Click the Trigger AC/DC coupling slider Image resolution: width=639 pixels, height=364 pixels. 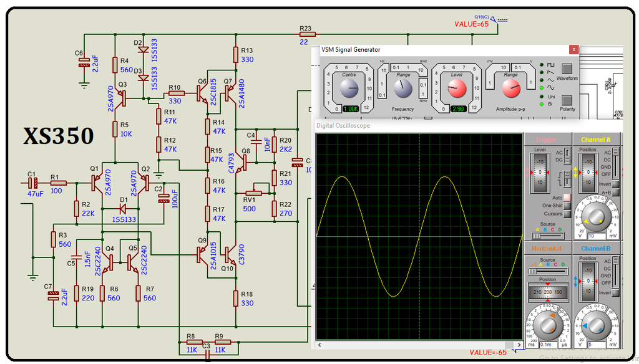pos(567,156)
